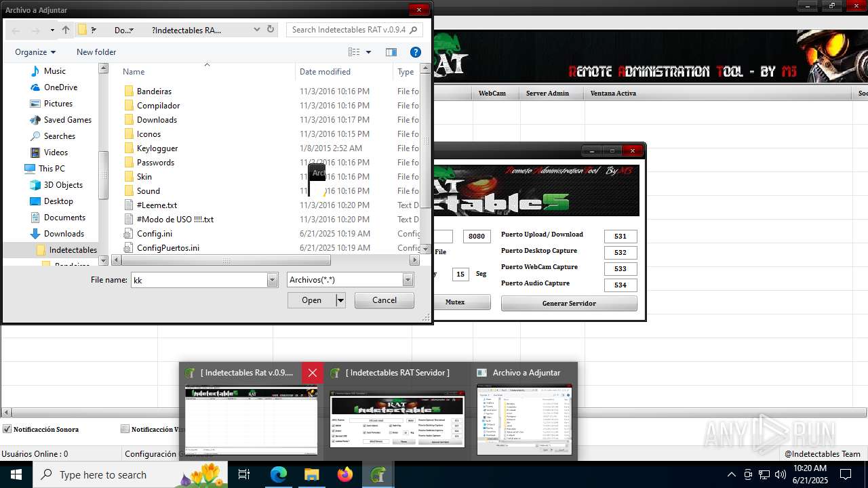The width and height of the screenshot is (868, 488).
Task: Open Saved Games in navigation pane
Action: (x=68, y=119)
